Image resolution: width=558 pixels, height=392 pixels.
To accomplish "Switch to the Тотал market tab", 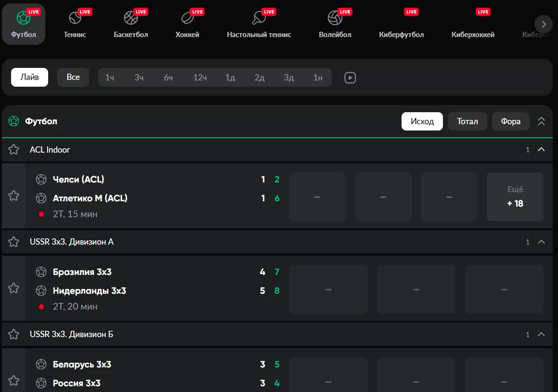I will click(x=467, y=121).
